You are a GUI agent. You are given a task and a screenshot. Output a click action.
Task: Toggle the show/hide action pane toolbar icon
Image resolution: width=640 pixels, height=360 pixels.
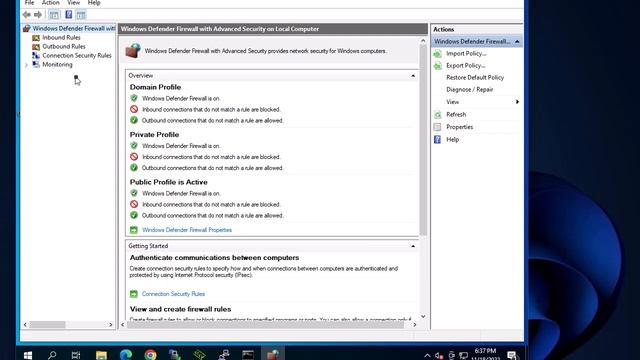coord(81,15)
